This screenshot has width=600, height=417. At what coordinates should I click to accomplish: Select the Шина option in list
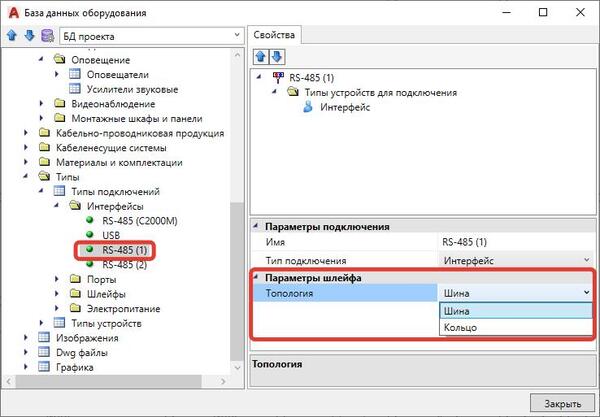tap(460, 311)
